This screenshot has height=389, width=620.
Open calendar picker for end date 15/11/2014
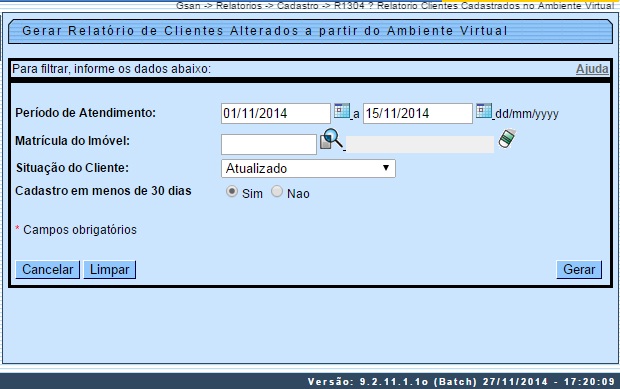pos(484,111)
